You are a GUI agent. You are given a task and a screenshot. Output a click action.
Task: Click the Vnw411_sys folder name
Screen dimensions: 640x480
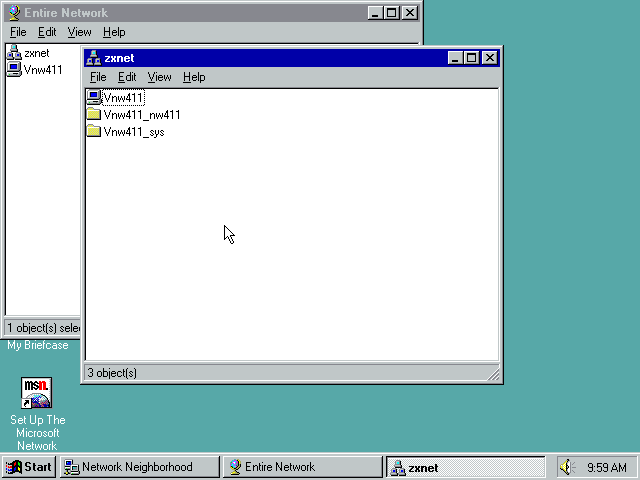coord(134,132)
